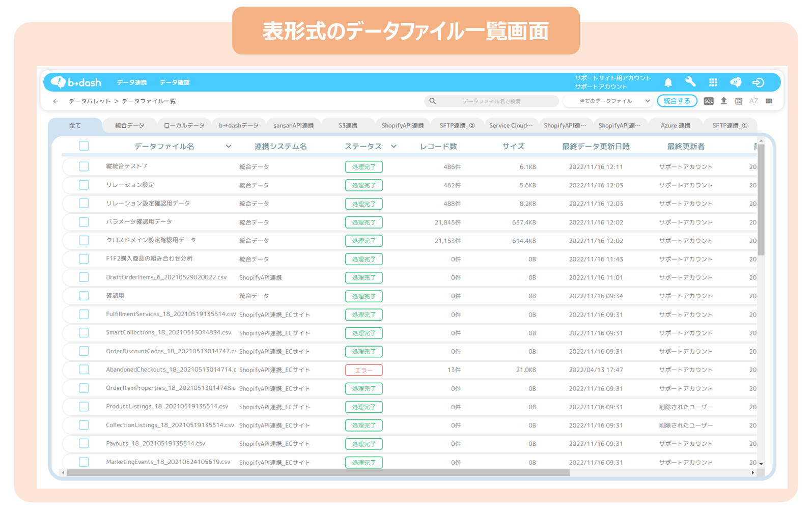
Task: Toggle the select-all header checkbox
Action: [84, 146]
